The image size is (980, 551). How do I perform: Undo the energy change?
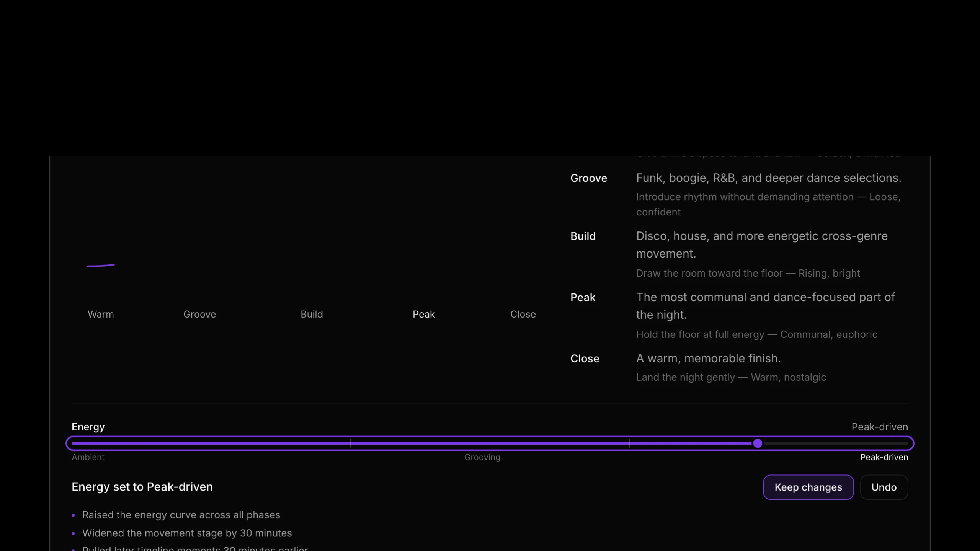tap(884, 487)
